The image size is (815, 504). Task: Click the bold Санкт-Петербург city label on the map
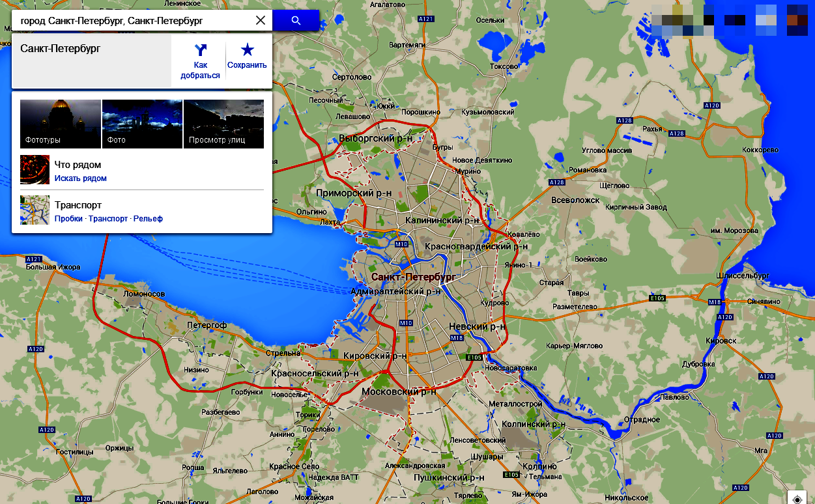[x=413, y=277]
